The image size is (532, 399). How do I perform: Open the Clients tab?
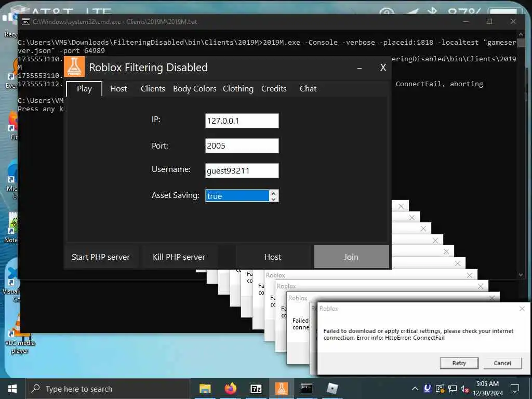(x=153, y=89)
